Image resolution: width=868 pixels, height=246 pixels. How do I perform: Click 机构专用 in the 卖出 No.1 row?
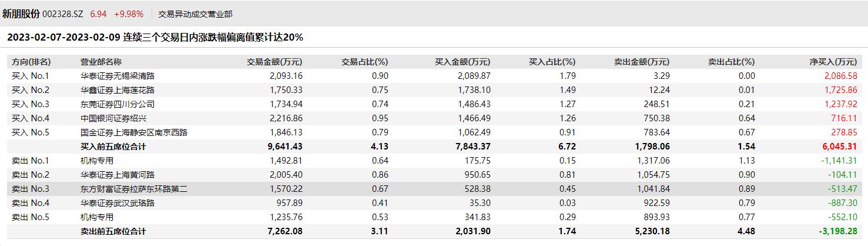[x=97, y=161]
